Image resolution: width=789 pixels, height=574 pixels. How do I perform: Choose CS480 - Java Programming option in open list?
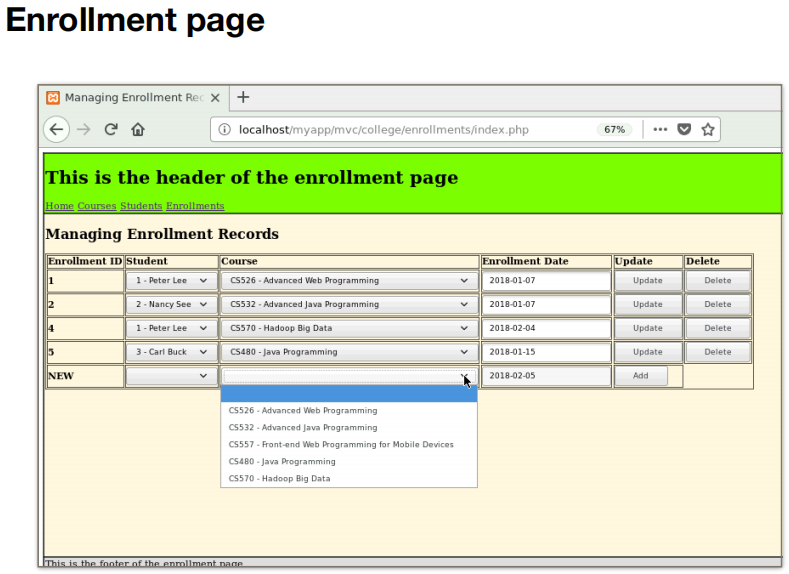coord(349,462)
